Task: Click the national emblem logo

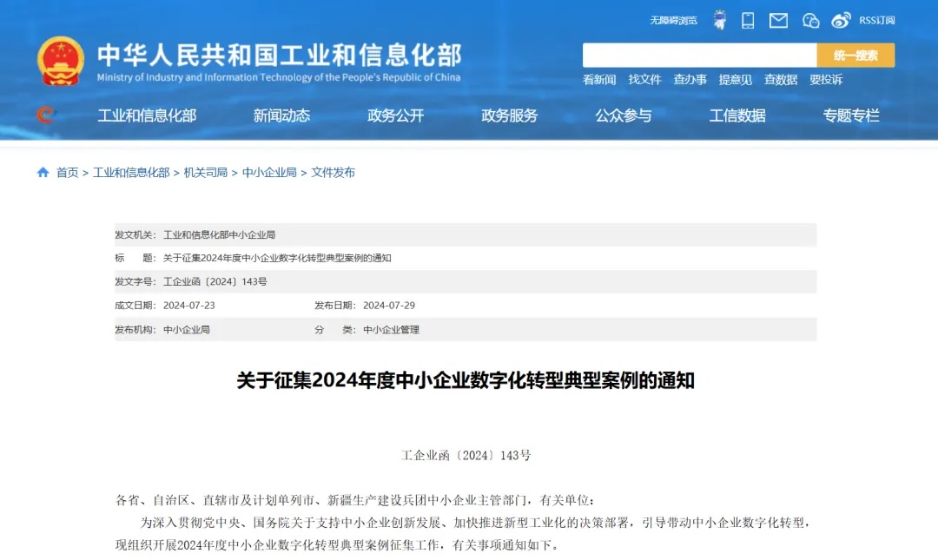Action: pyautogui.click(x=61, y=62)
